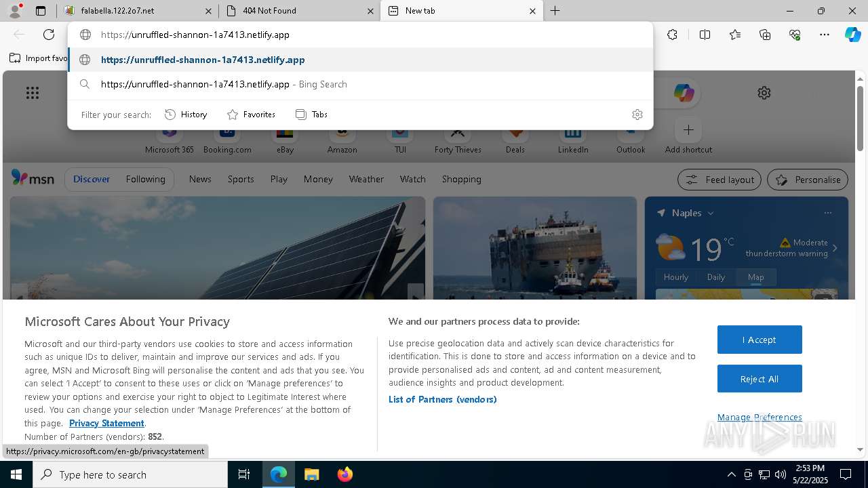Open Manage Preferences link

point(759,417)
